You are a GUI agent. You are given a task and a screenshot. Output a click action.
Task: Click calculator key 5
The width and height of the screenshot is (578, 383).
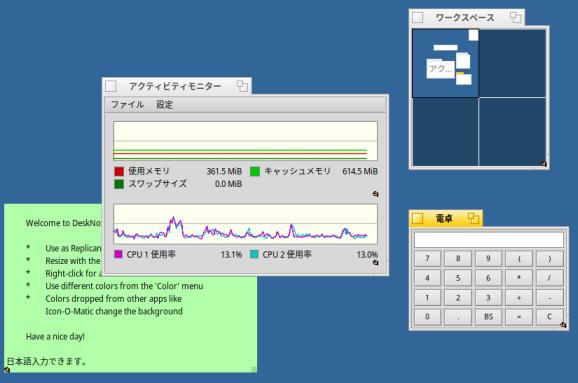click(458, 278)
